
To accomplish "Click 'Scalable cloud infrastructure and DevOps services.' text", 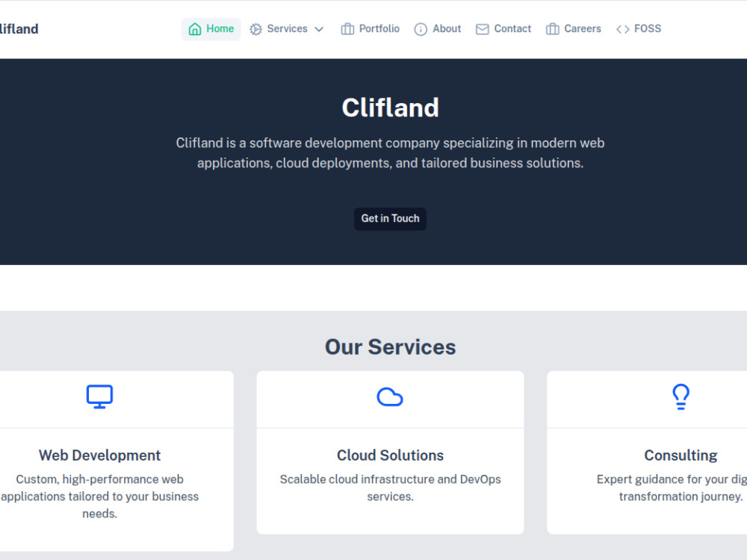I will point(390,488).
